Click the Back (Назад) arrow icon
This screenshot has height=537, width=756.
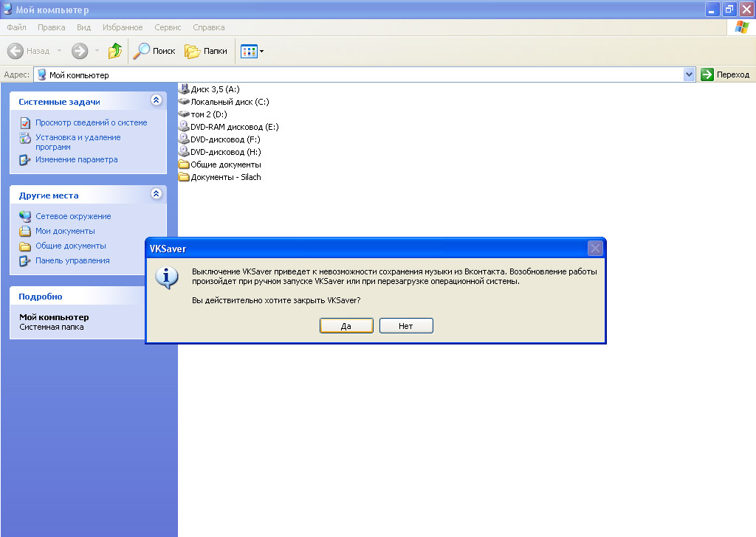click(x=16, y=51)
